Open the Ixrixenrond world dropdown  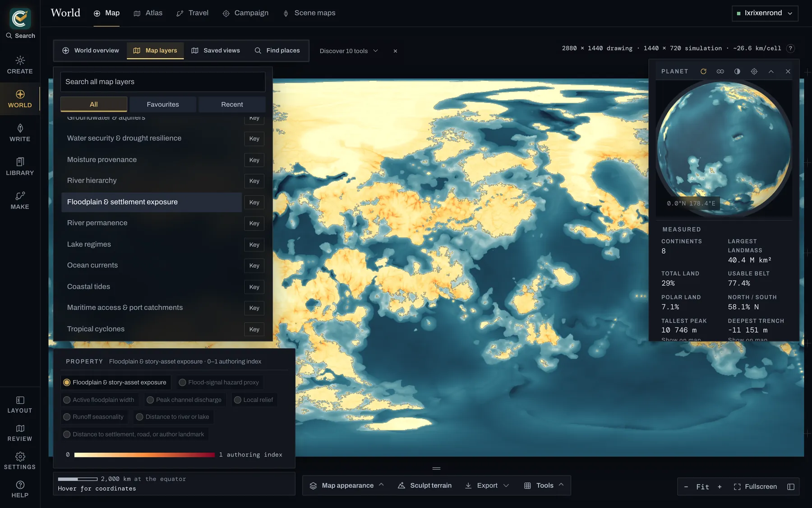pyautogui.click(x=765, y=13)
